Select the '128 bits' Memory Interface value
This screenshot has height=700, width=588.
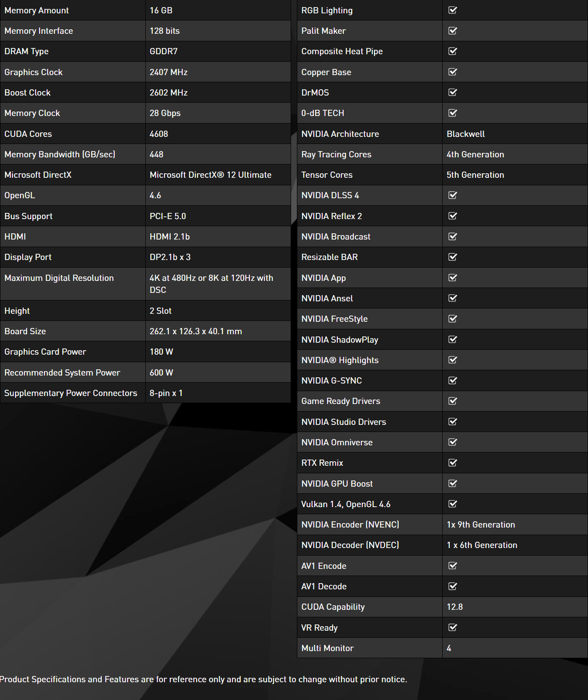[165, 31]
